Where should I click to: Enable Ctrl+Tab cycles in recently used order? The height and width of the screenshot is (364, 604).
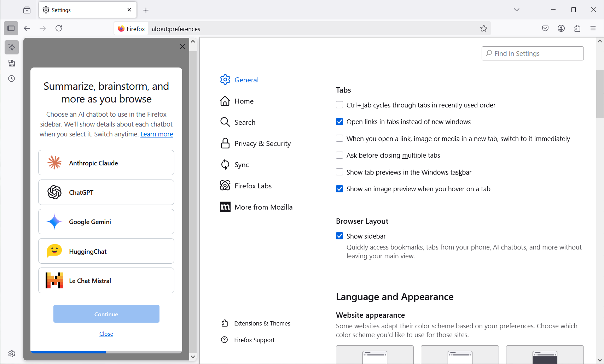339,105
